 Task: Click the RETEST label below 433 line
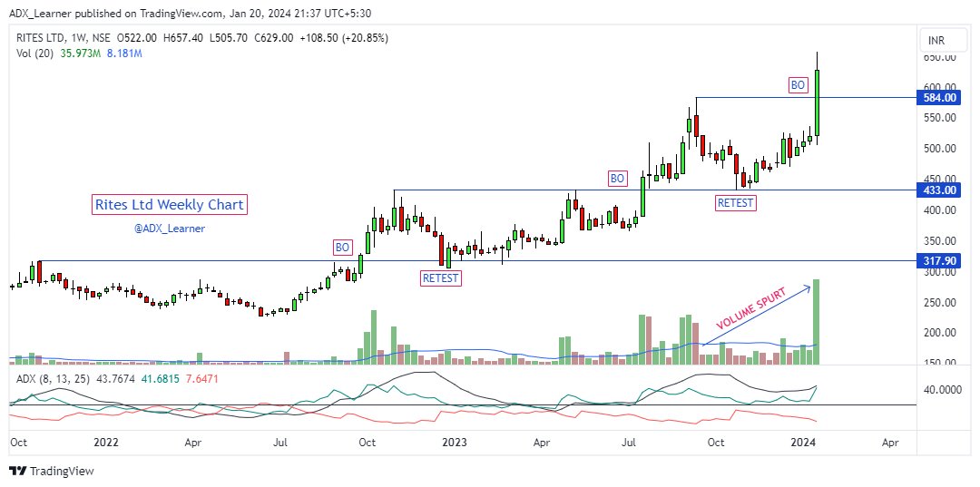tap(735, 202)
